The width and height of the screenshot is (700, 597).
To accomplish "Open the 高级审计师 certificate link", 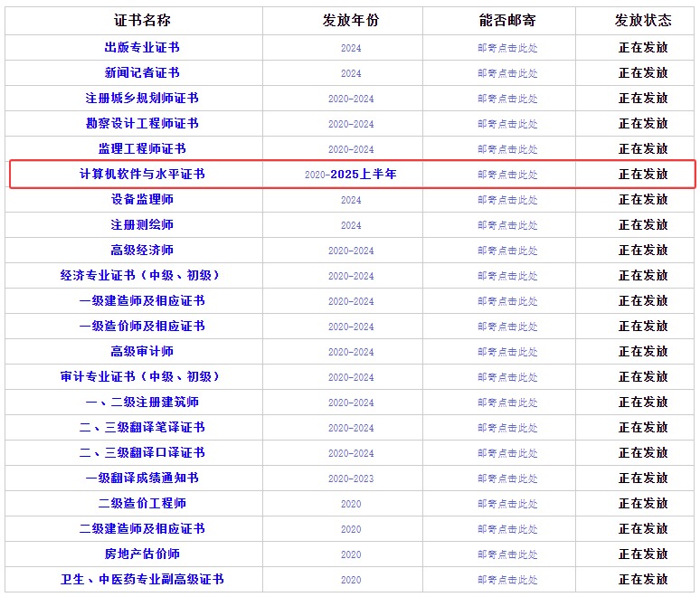I will click(x=142, y=351).
